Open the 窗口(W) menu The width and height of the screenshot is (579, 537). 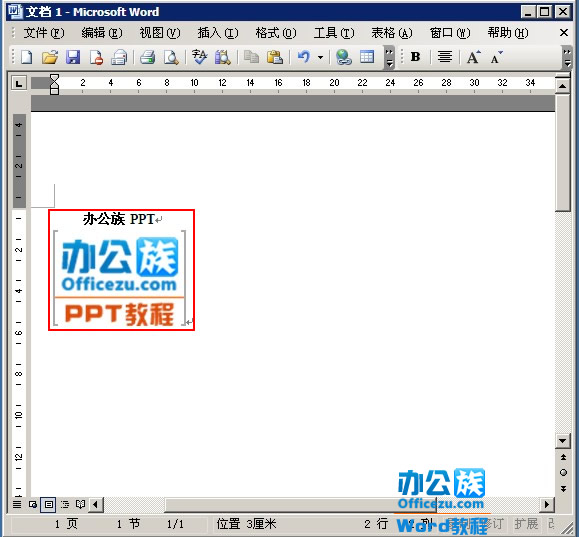pyautogui.click(x=450, y=33)
